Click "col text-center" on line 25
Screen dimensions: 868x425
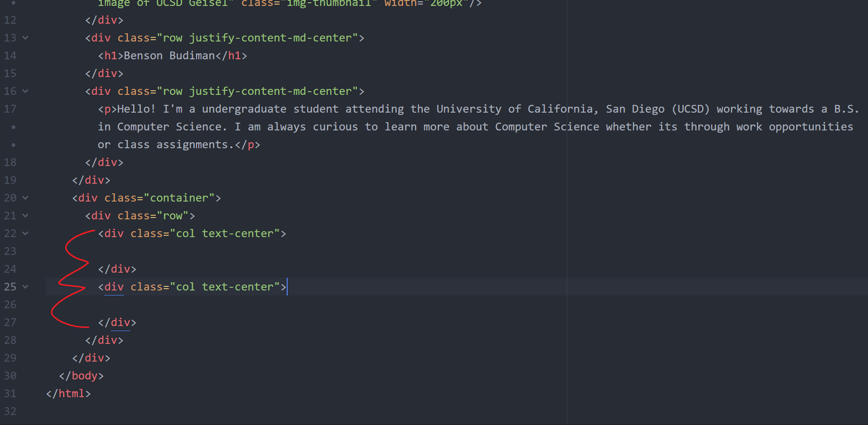225,287
